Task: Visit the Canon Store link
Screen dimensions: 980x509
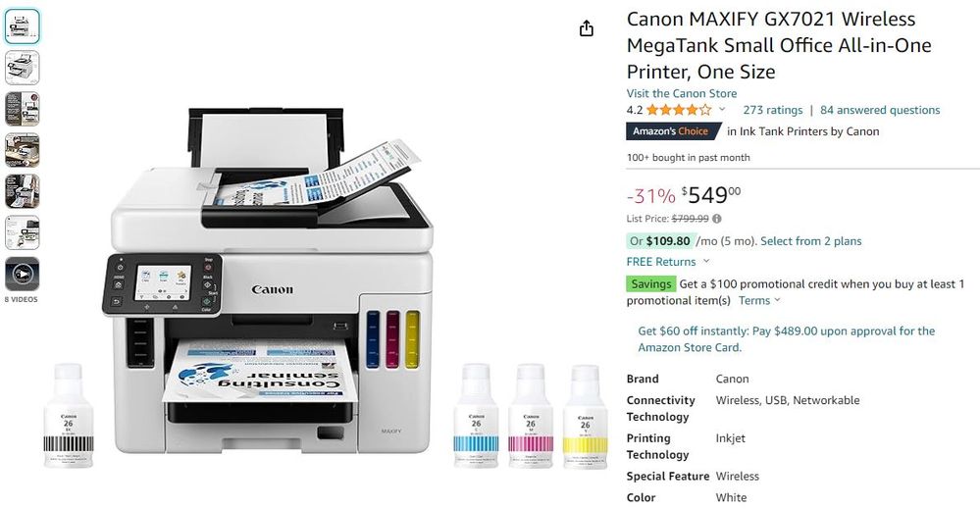Action: click(681, 93)
